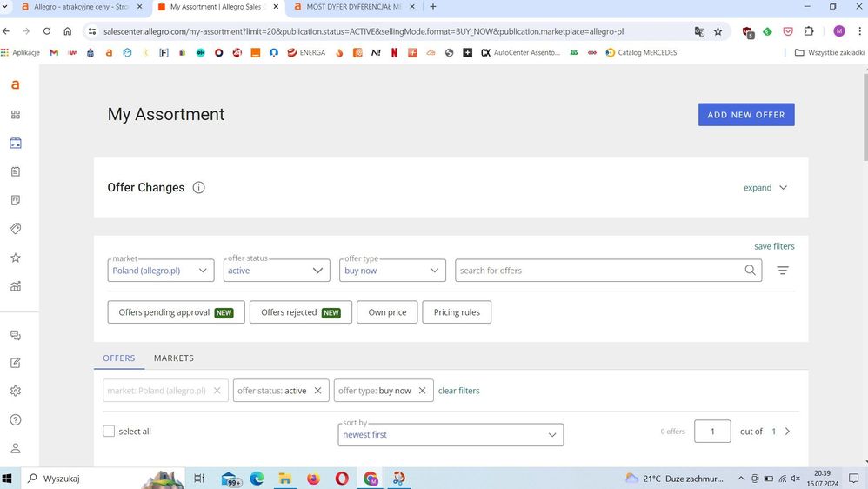Remove the offer status active filter chip
The width and height of the screenshot is (868, 489).
pos(317,391)
